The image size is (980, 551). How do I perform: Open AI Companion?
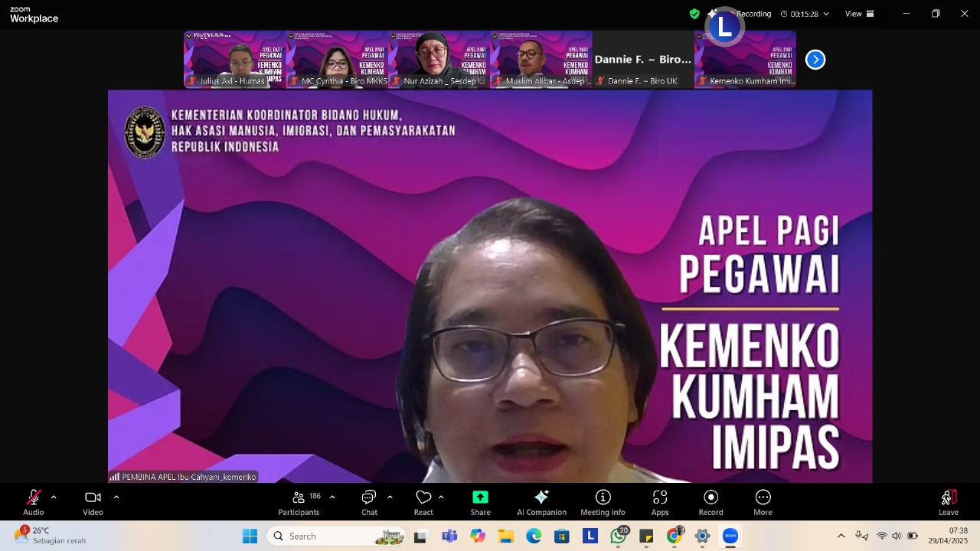click(x=541, y=501)
